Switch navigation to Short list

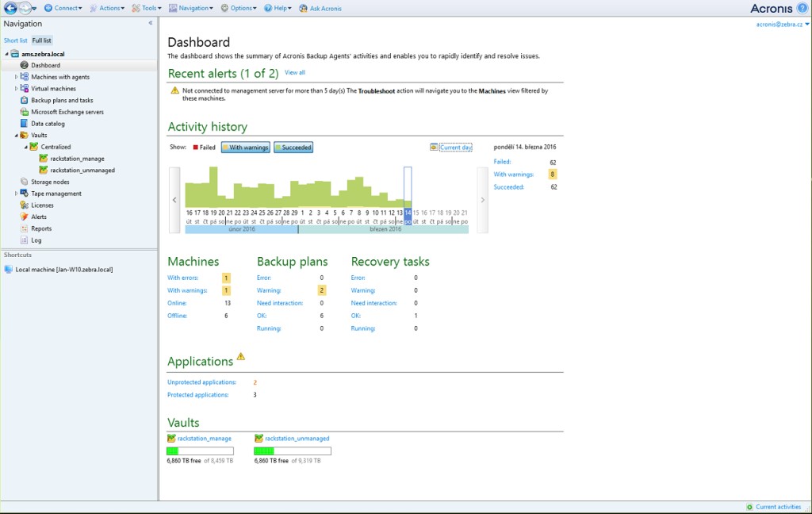16,40
